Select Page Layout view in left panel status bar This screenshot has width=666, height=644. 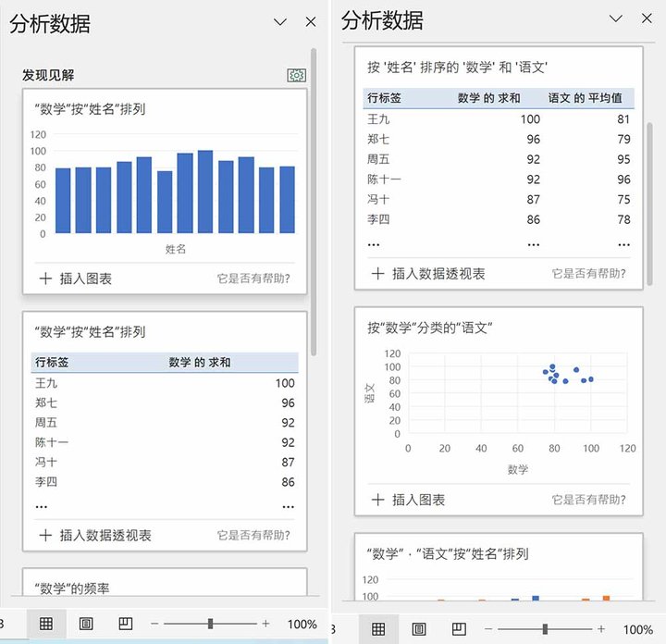point(86,625)
